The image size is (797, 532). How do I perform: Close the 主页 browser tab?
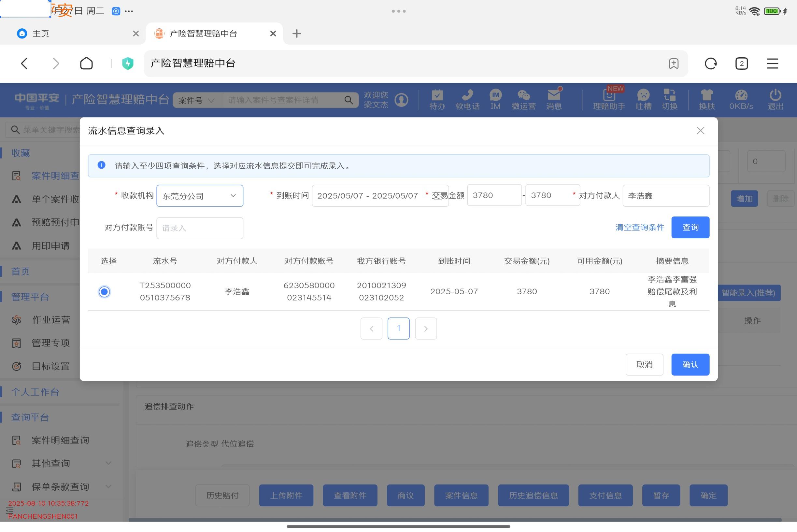click(135, 33)
